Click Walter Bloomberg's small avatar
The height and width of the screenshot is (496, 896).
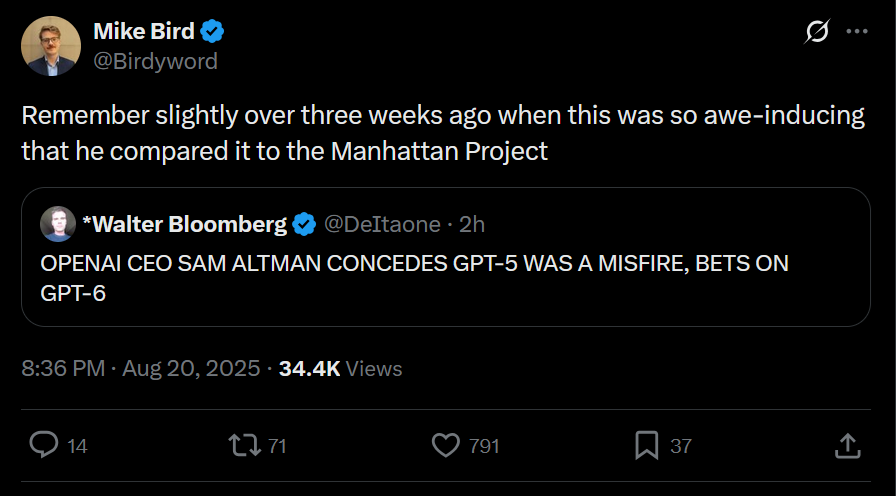click(x=58, y=224)
